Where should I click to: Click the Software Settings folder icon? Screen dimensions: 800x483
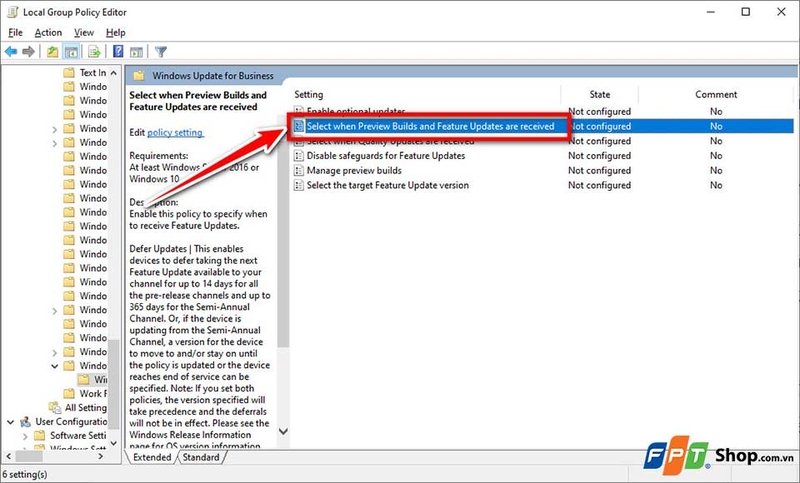[39, 436]
